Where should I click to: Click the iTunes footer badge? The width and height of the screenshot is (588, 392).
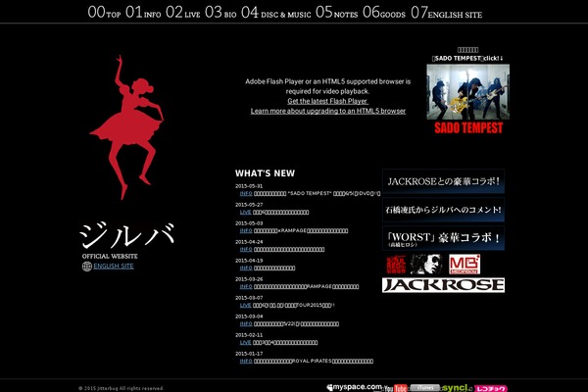coord(424,387)
